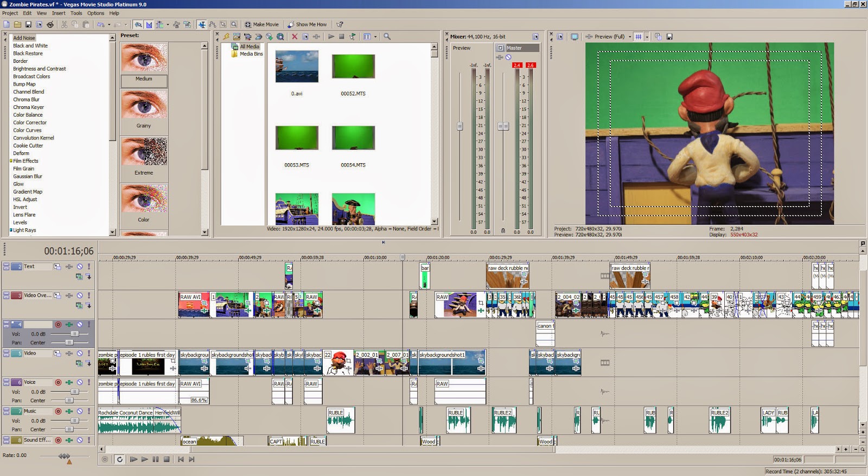Open the Edit menu
The width and height of the screenshot is (868, 476).
pyautogui.click(x=27, y=13)
